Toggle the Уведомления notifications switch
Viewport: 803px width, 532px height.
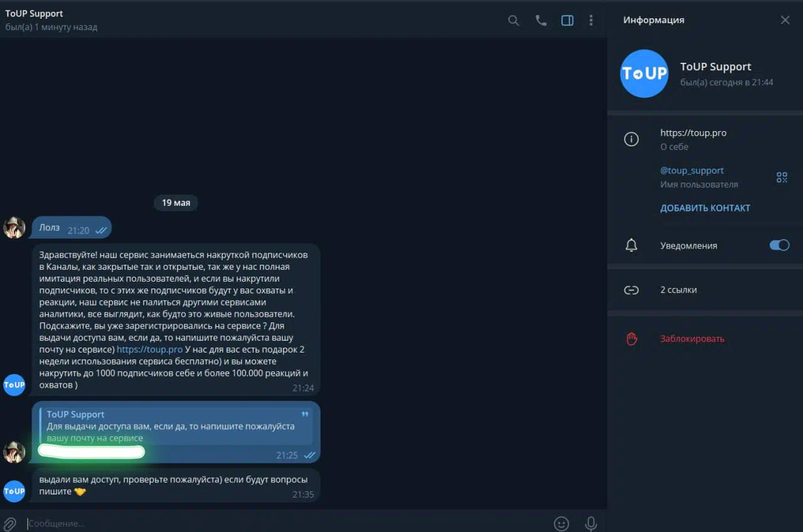(x=779, y=245)
